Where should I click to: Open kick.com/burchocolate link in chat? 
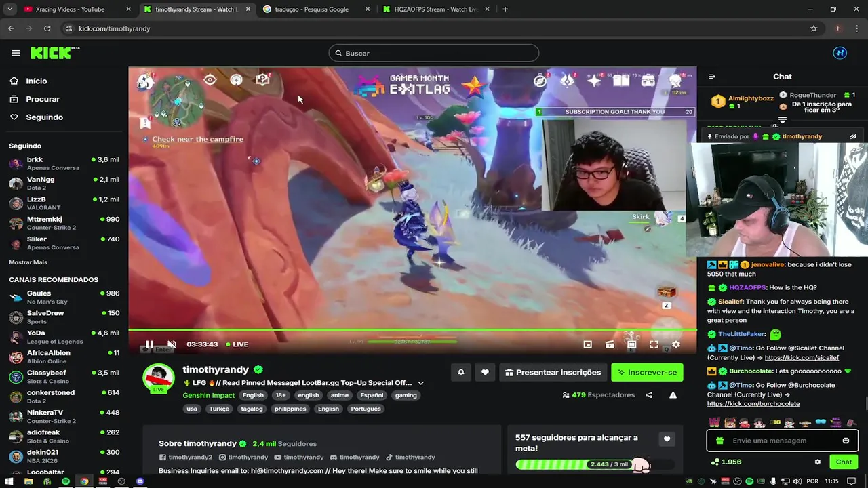click(x=753, y=403)
